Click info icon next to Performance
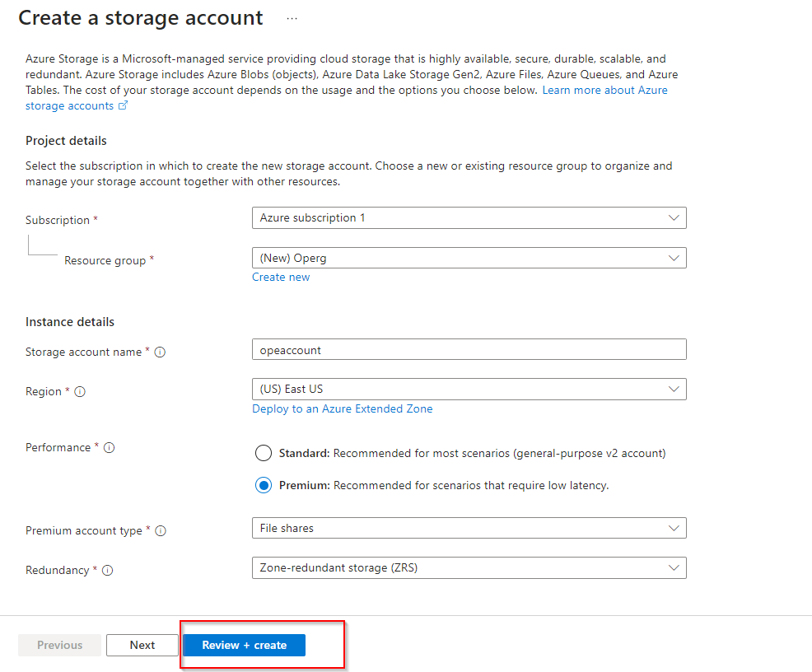This screenshot has height=672, width=812. (x=109, y=448)
